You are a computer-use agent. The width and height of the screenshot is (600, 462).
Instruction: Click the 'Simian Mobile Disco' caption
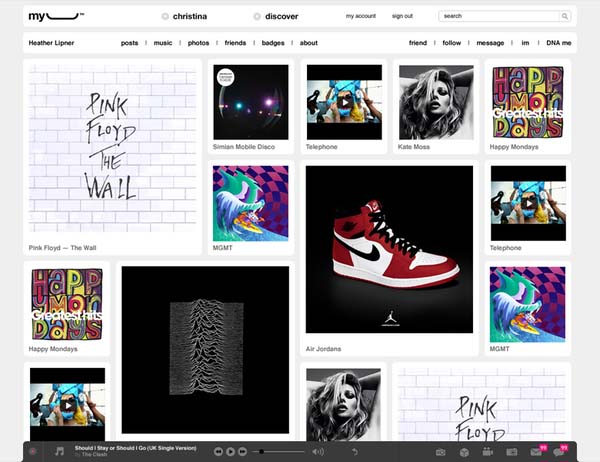[x=244, y=147]
